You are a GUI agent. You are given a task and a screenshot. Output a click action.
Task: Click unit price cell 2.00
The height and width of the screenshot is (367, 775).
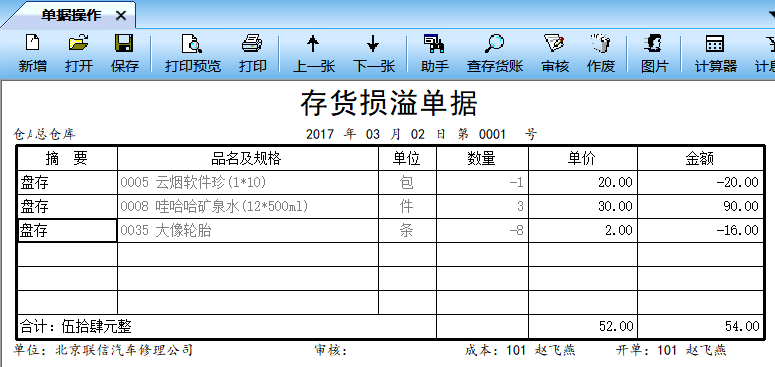point(583,231)
